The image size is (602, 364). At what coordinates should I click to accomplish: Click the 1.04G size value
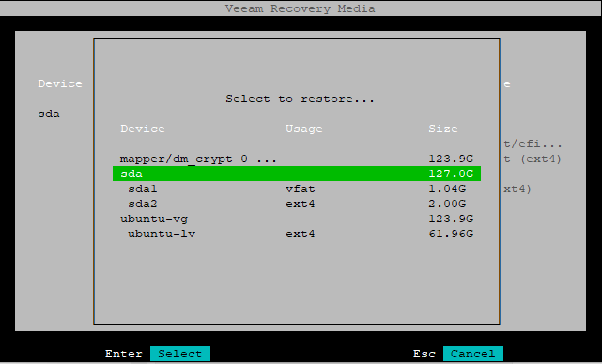click(447, 189)
